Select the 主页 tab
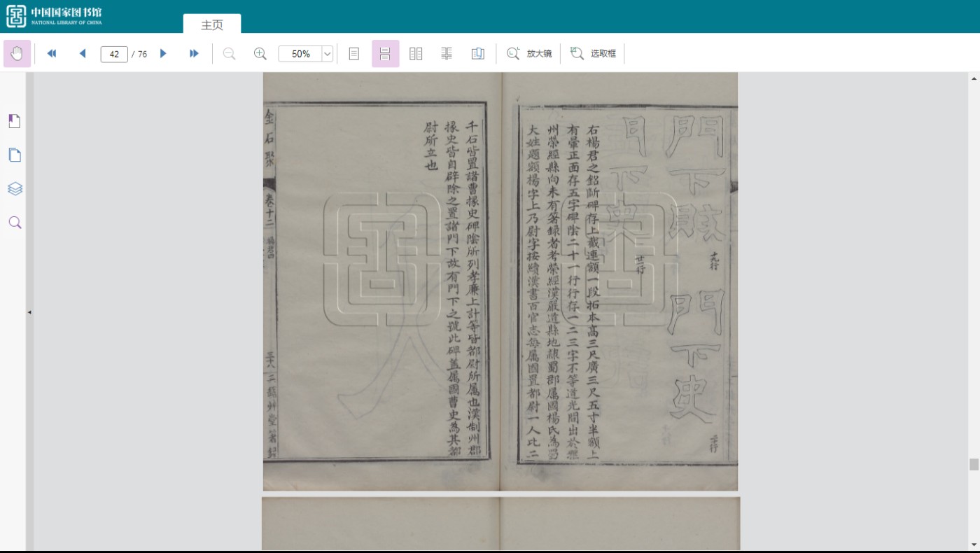980x553 pixels. pos(212,24)
